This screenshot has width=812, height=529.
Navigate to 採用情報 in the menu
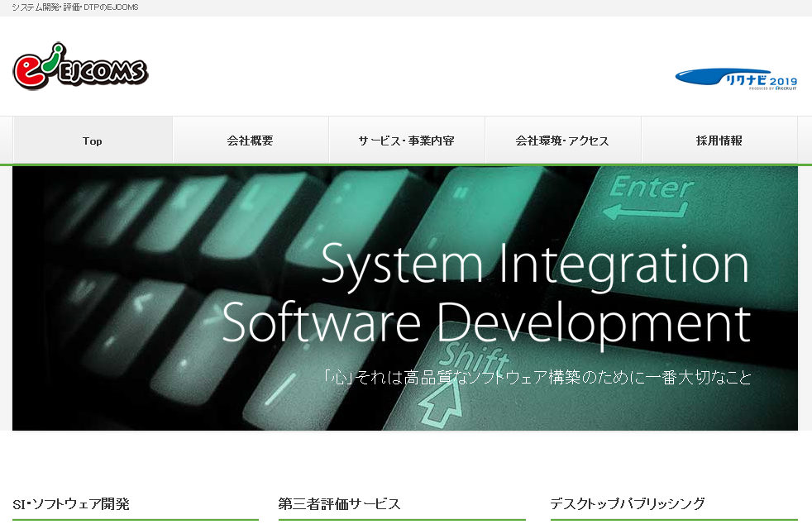tap(719, 141)
